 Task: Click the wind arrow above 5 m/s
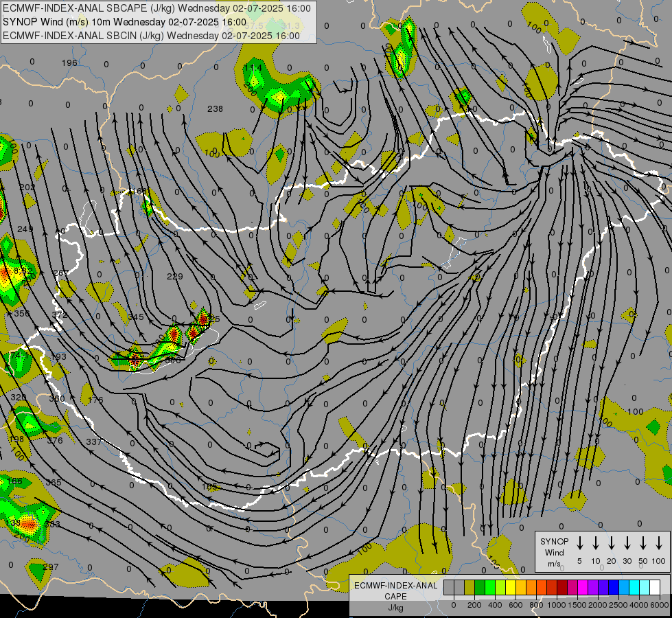(579, 542)
